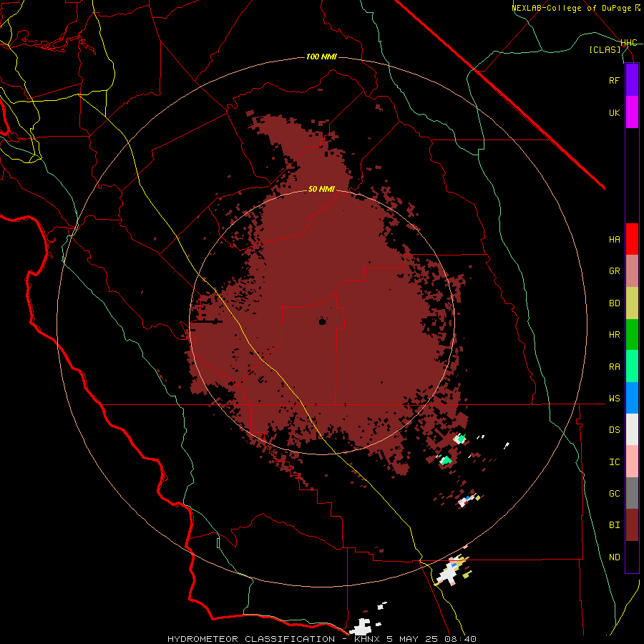Screen dimensions: 644x644
Task: Select the BD yellow legend swatch
Action: click(x=632, y=303)
